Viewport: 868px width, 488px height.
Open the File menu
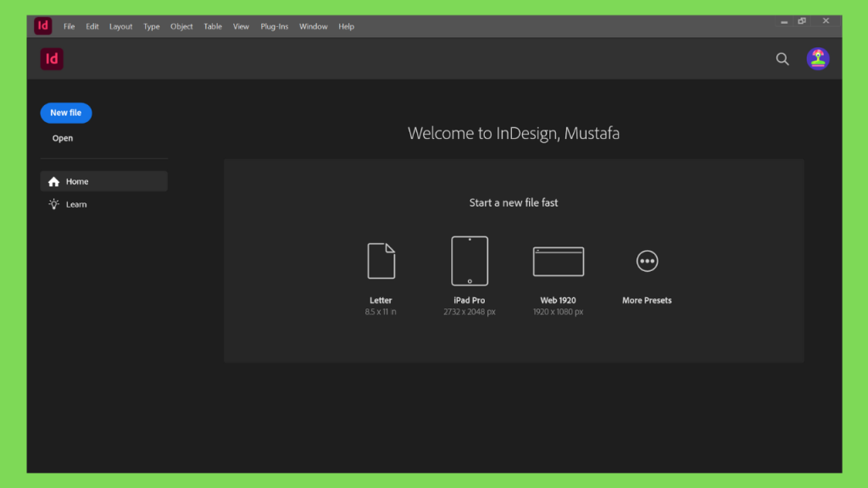point(70,26)
